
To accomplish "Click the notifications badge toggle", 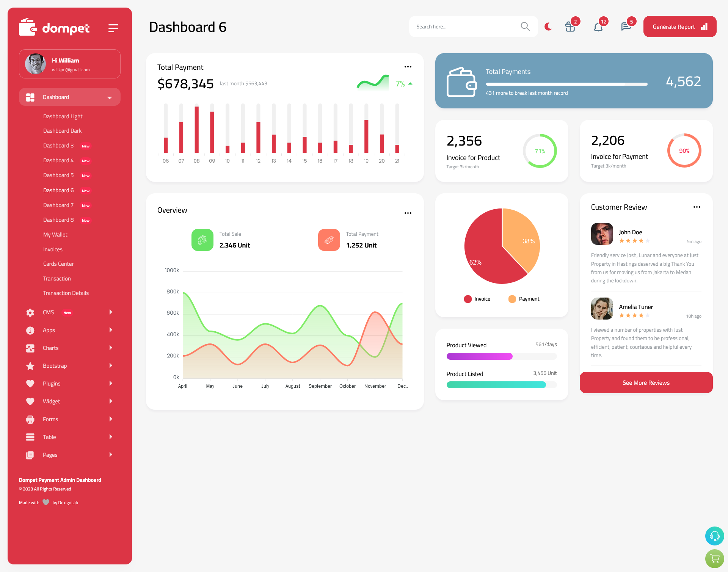I will click(598, 26).
